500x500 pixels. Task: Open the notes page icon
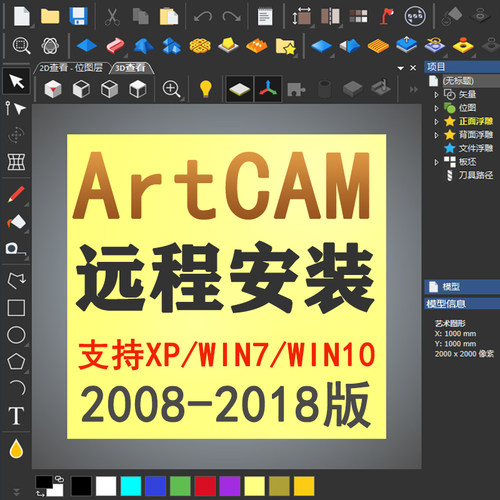265,17
